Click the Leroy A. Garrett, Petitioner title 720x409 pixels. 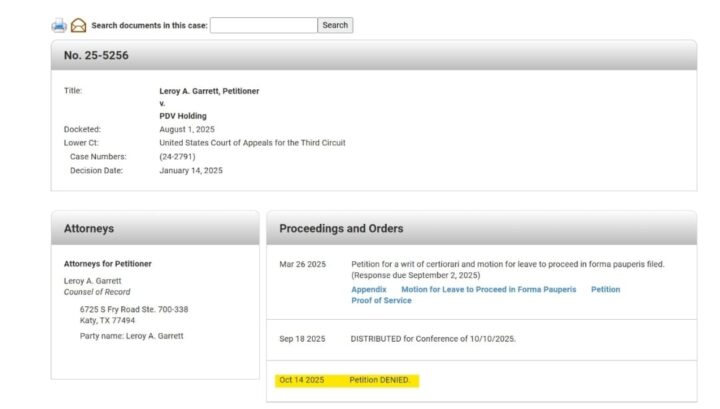[209, 91]
